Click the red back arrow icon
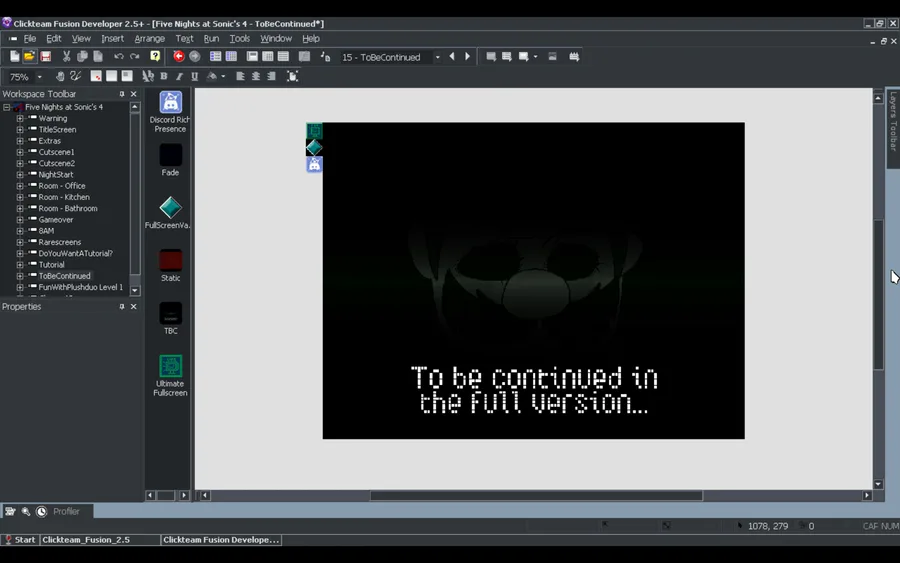The width and height of the screenshot is (900, 563). click(179, 56)
